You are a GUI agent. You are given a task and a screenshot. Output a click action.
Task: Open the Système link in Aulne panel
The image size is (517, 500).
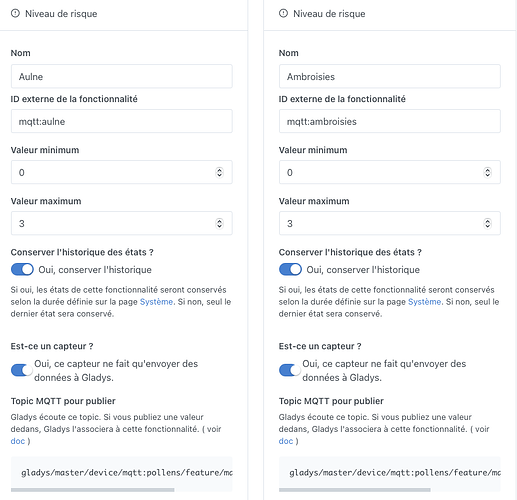[x=156, y=302]
